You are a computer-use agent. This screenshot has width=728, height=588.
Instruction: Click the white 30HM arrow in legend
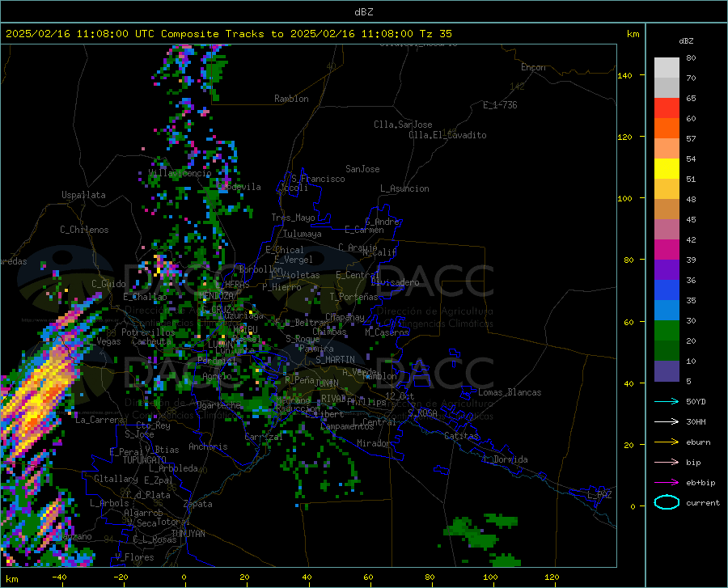[667, 422]
